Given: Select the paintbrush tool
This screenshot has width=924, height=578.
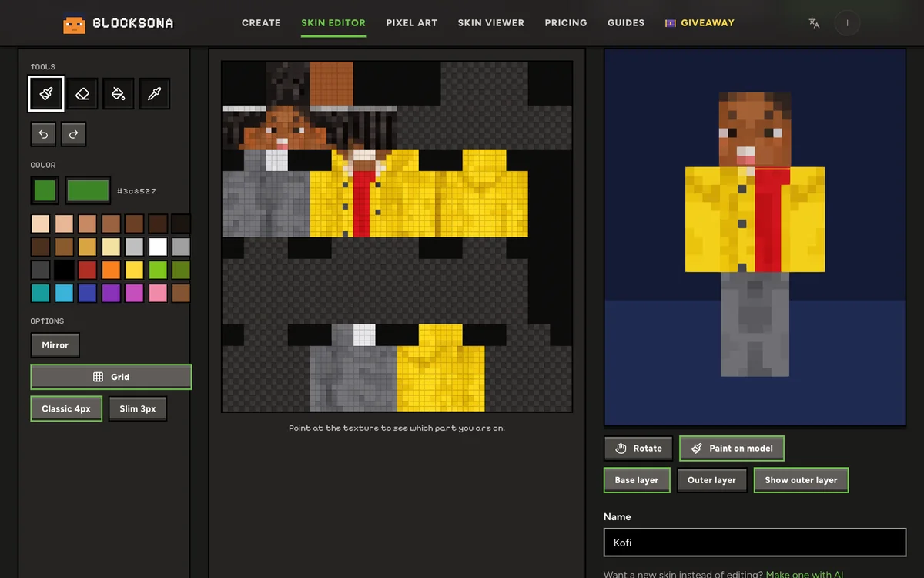Looking at the screenshot, I should 46,94.
